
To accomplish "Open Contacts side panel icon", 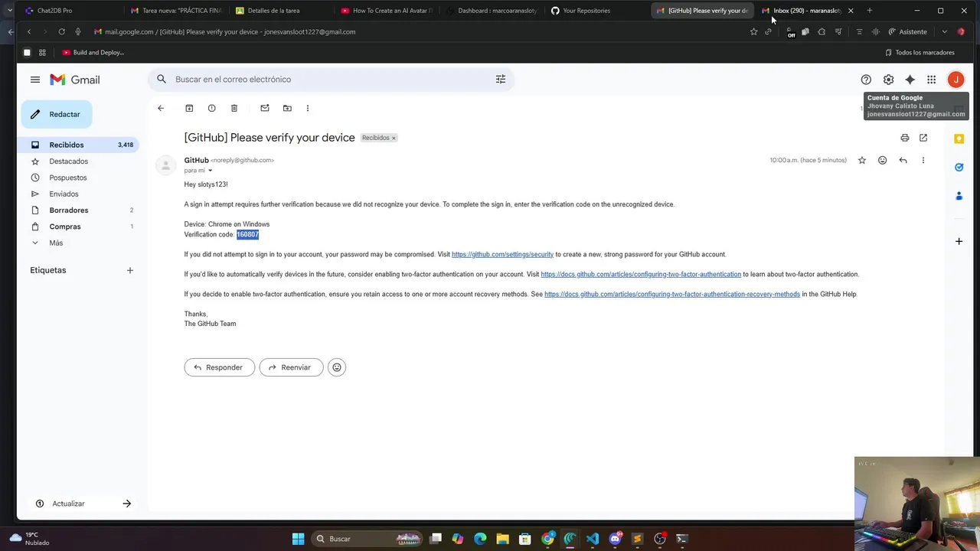I will point(959,196).
